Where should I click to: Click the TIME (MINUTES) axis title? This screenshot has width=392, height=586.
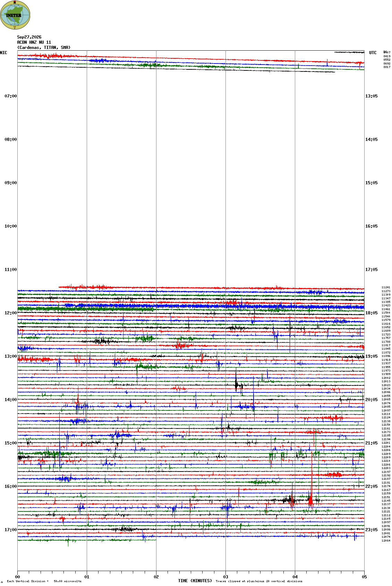(195, 581)
